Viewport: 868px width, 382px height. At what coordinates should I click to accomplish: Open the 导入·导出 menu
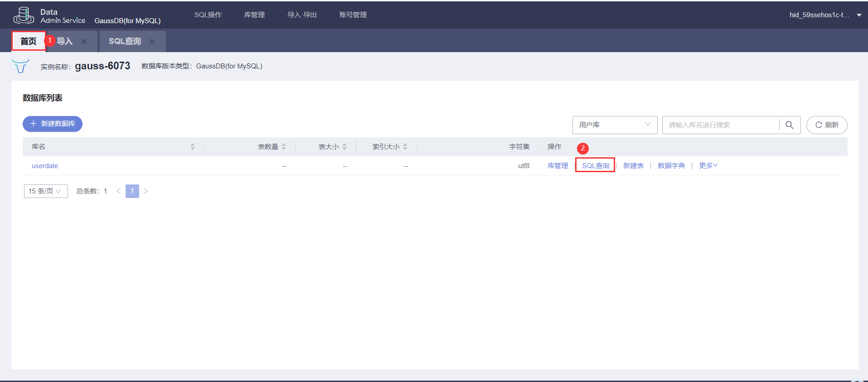(302, 15)
